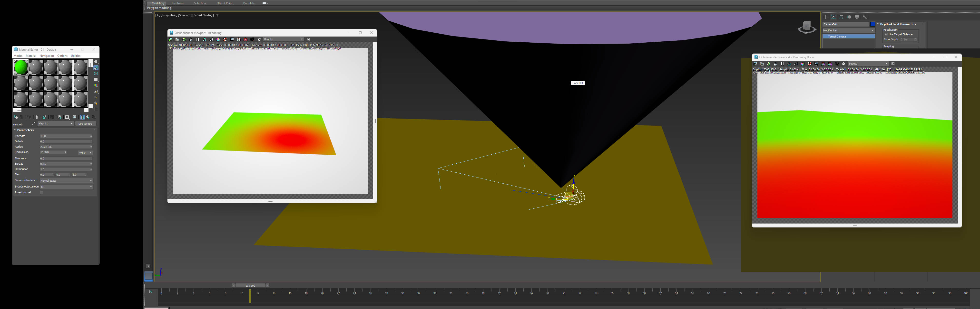Click the eyedropper pick material icon
Image resolution: width=980 pixels, height=309 pixels.
tap(33, 123)
